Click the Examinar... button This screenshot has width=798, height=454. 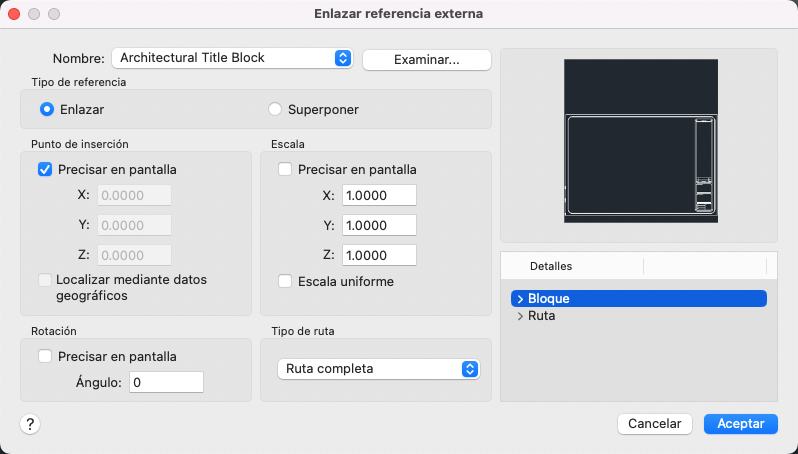click(x=426, y=60)
